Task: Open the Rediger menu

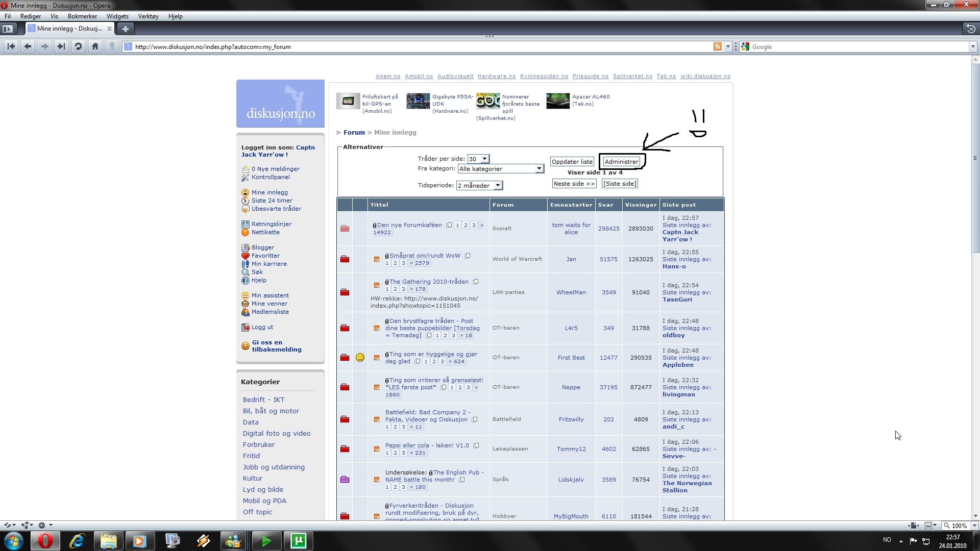Action: (x=31, y=16)
